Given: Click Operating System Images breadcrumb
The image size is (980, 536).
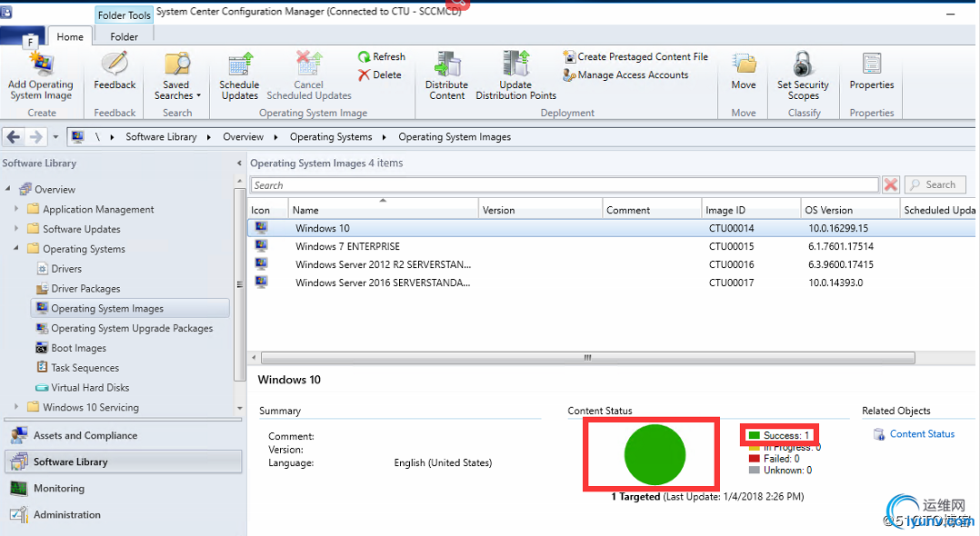Looking at the screenshot, I should click(455, 137).
